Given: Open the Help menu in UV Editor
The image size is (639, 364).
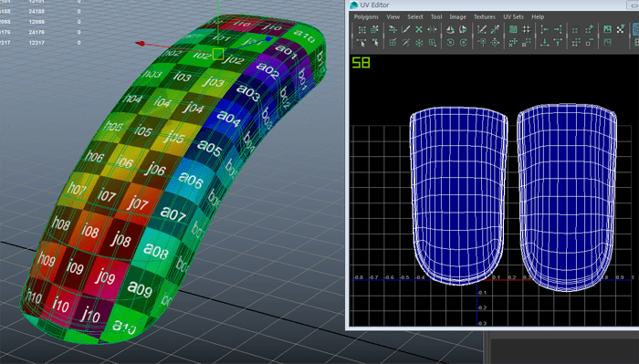Looking at the screenshot, I should pos(538,16).
